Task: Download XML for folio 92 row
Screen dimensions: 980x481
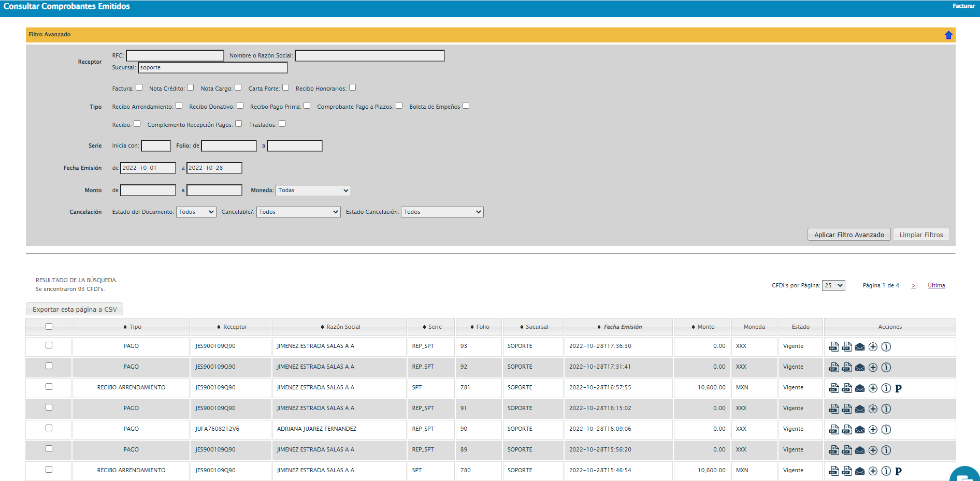Action: (834, 367)
